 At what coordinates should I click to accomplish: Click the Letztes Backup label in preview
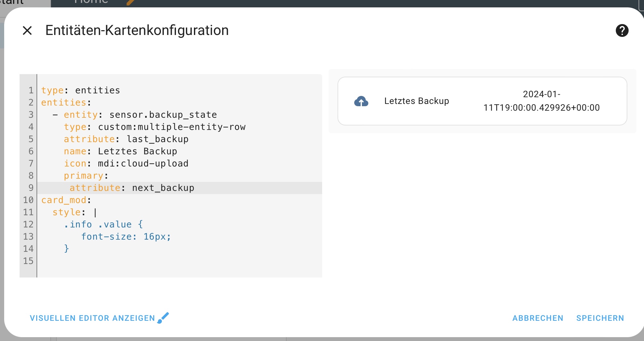[417, 101]
